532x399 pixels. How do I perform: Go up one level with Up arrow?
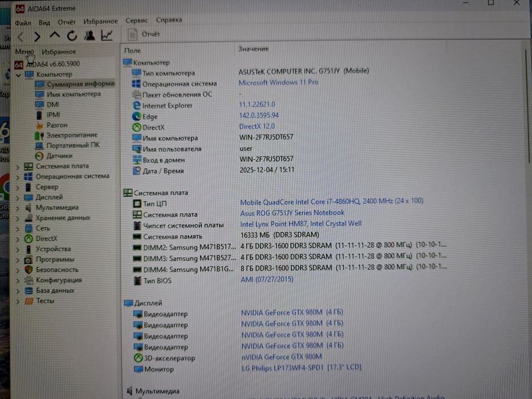pos(55,35)
